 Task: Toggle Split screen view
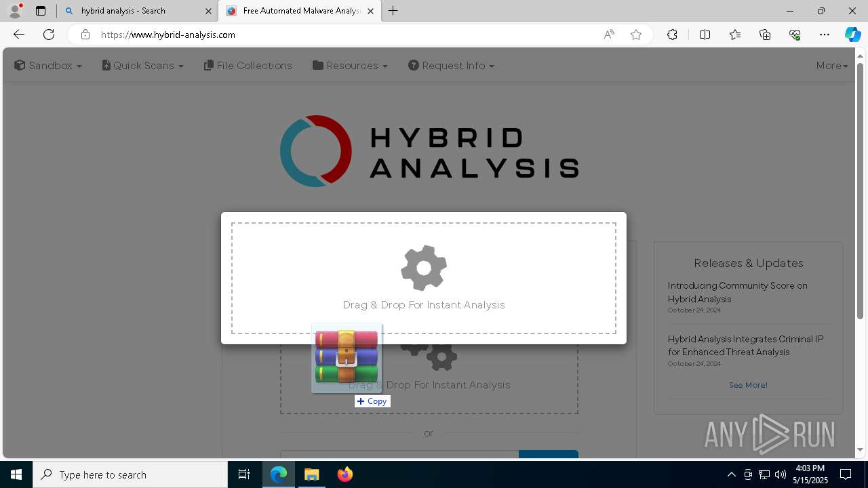(705, 35)
